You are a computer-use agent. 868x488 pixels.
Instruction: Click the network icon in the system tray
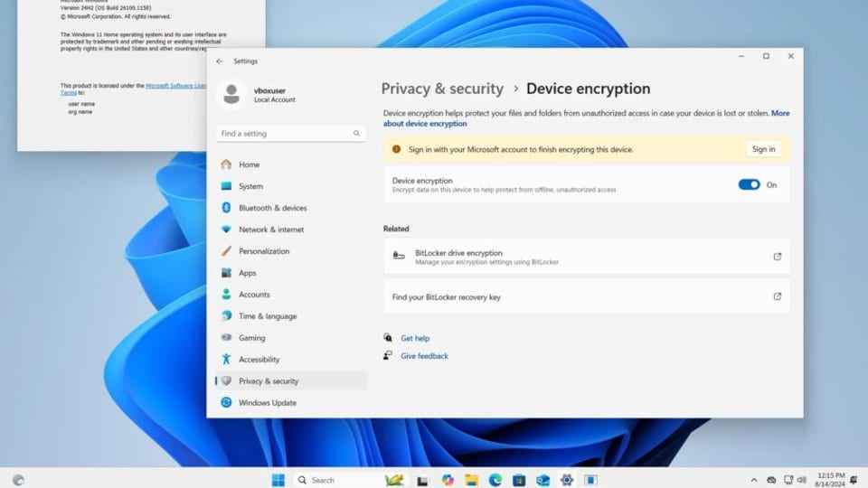click(788, 480)
